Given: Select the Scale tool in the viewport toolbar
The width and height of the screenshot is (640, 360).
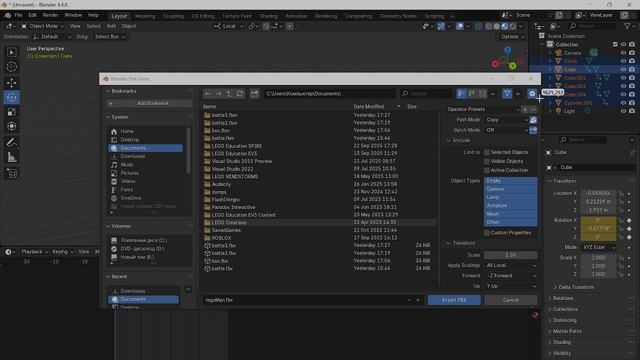Looking at the screenshot, I should [11, 112].
